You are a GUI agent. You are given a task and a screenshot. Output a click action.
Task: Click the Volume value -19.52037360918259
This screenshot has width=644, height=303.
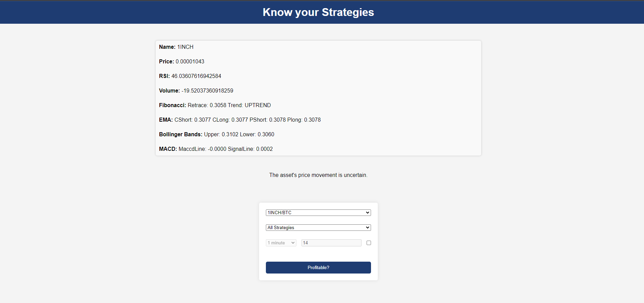[x=207, y=90]
